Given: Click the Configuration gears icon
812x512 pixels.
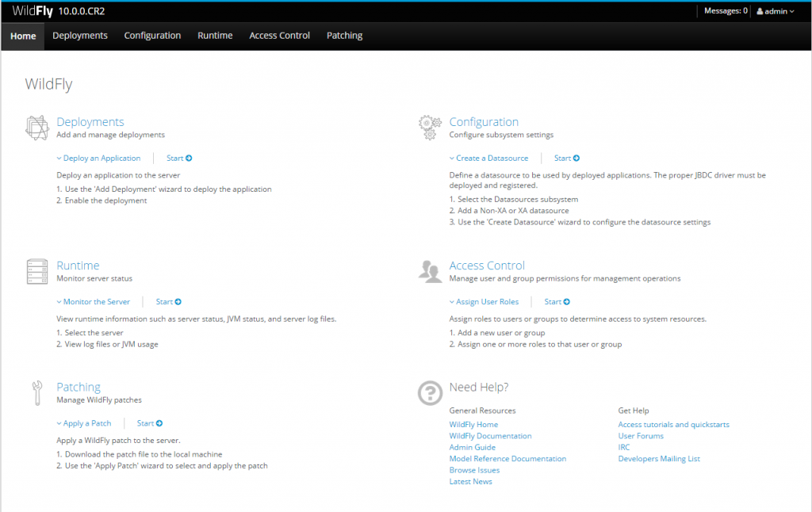Looking at the screenshot, I should (x=430, y=128).
